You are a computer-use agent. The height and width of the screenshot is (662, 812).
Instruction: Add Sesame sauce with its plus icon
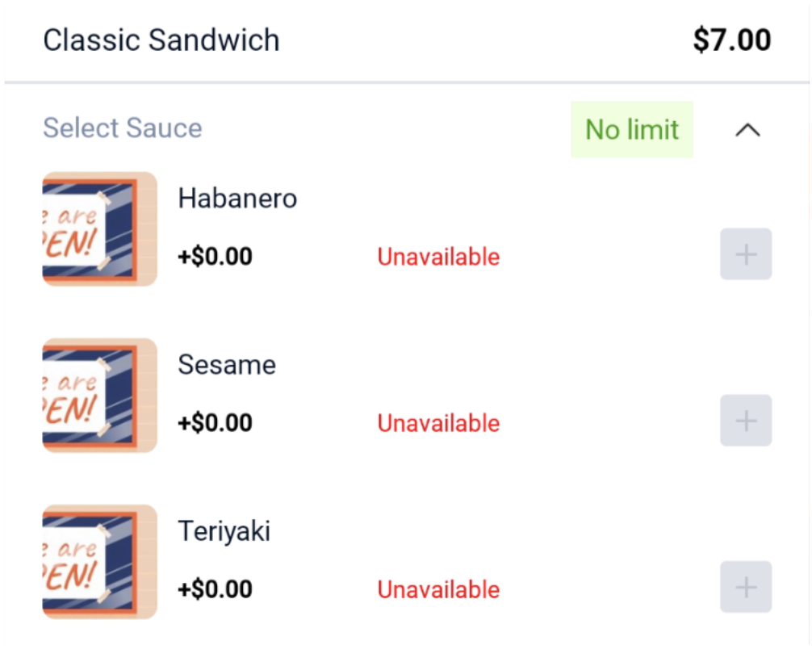[746, 421]
